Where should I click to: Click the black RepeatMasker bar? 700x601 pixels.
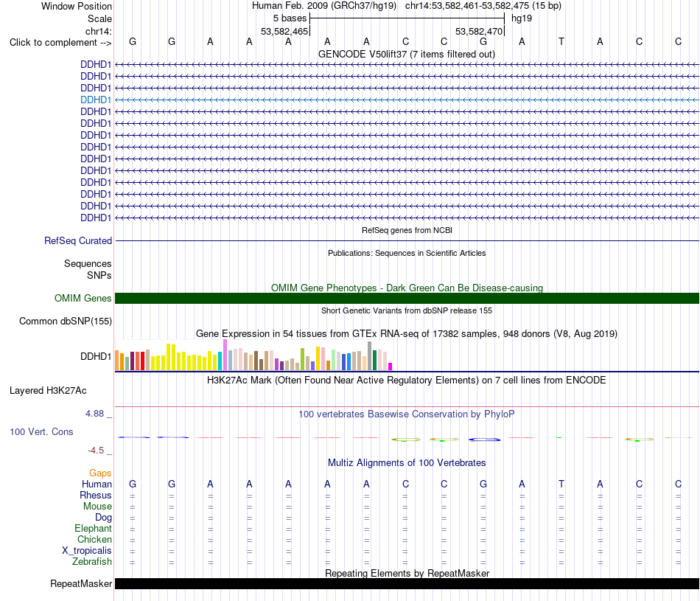coord(407,583)
